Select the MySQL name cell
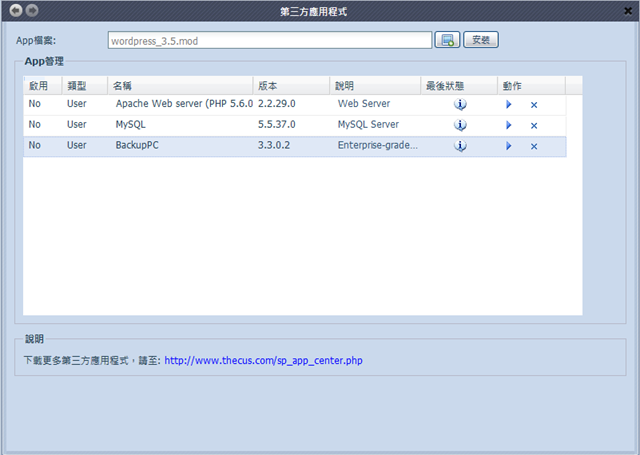The width and height of the screenshot is (640, 455). tap(131, 124)
